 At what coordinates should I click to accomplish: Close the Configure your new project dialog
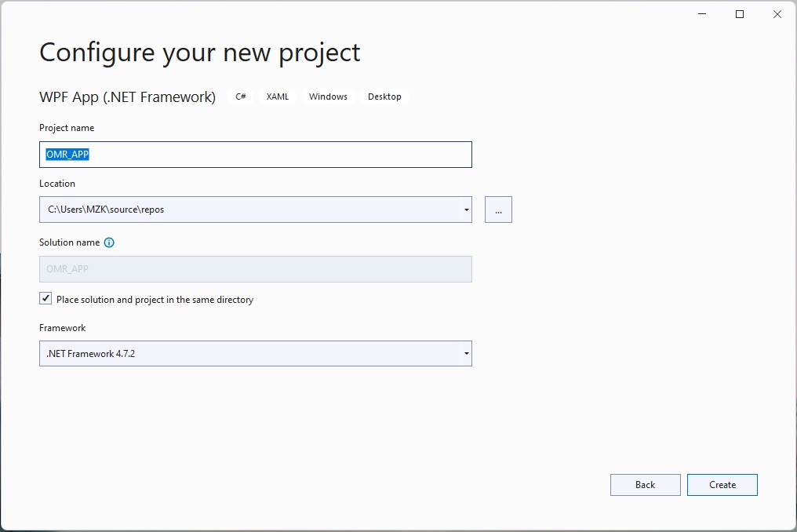[x=777, y=13]
